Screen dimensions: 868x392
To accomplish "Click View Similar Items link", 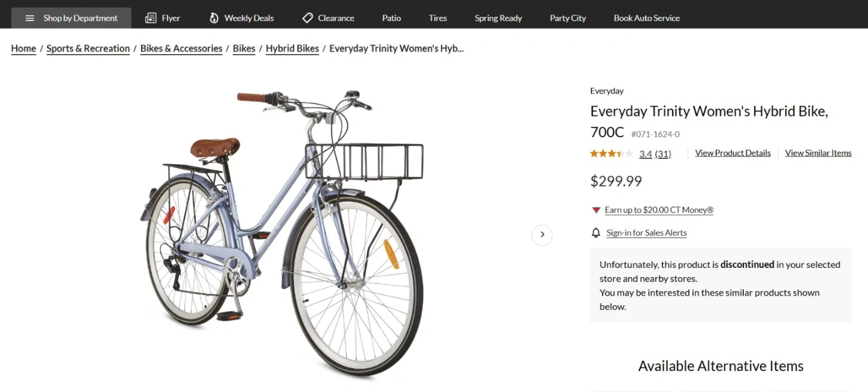I will 818,153.
